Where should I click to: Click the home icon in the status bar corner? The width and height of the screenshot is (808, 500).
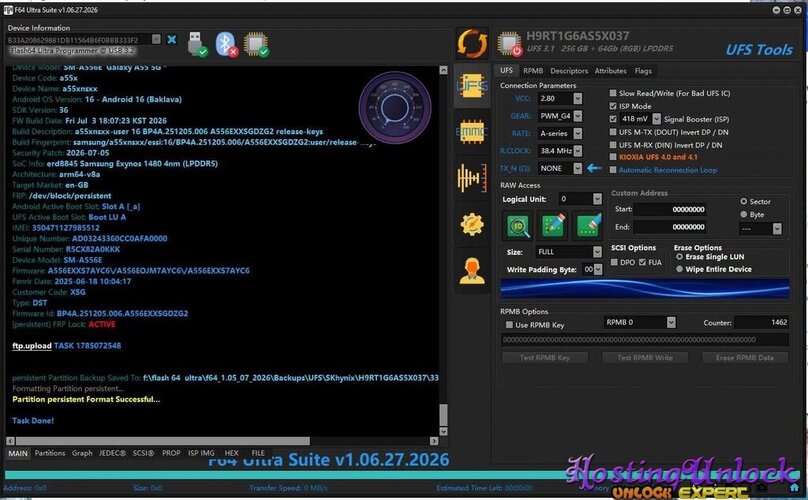click(794, 488)
